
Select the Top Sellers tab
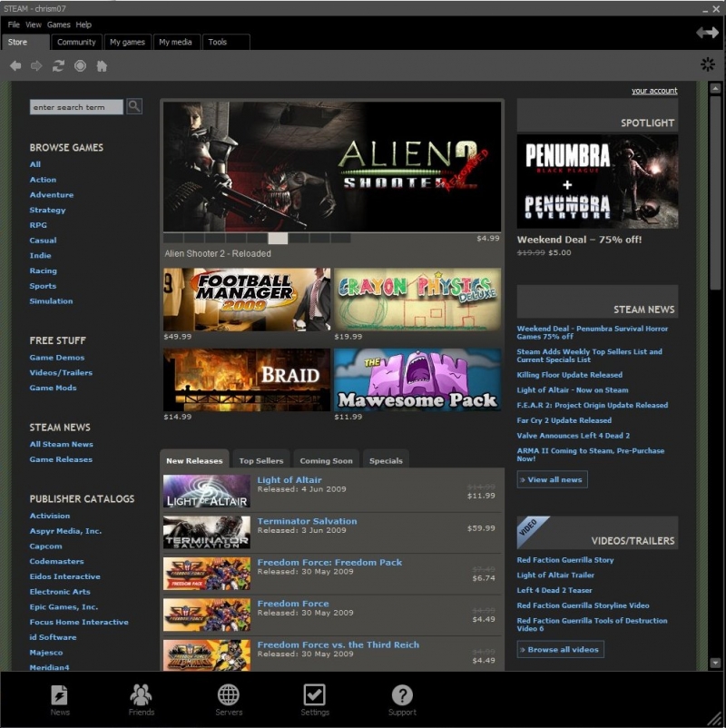(x=261, y=460)
